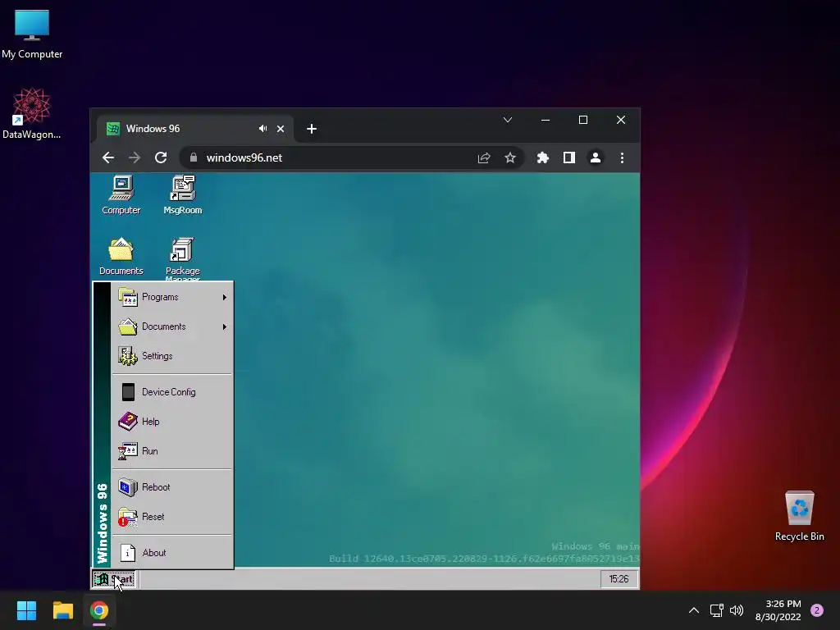Share this page icon in address bar
The image size is (840, 630).
[484, 157]
